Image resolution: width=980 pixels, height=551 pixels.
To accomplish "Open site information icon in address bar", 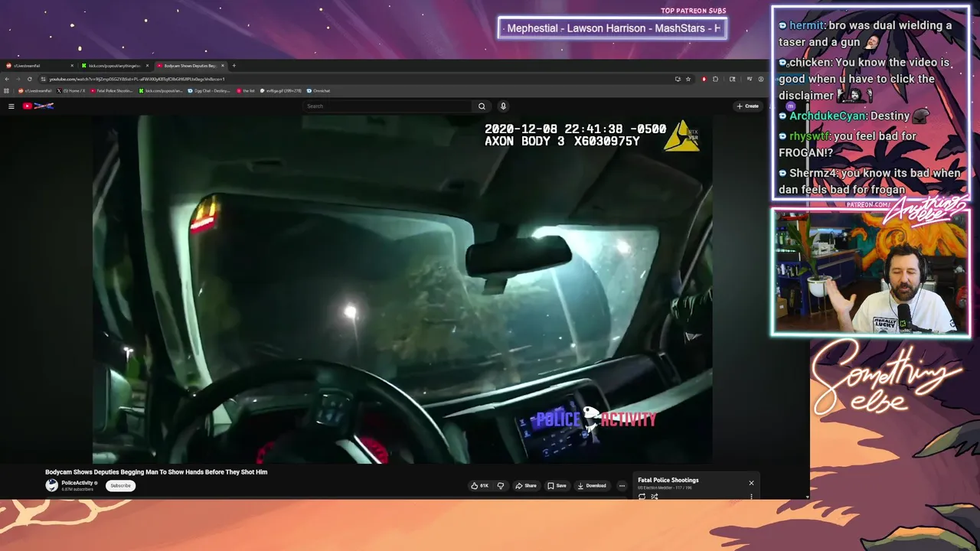I will pos(43,79).
